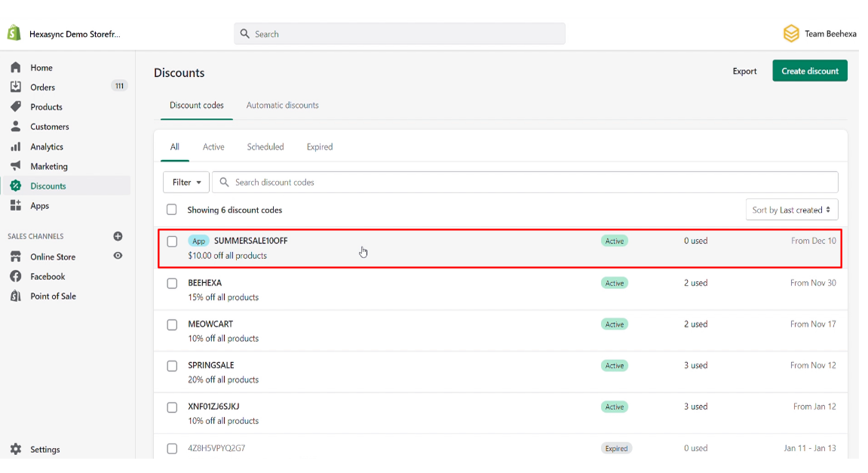The width and height of the screenshot is (868, 473).
Task: Click the Export button
Action: click(744, 71)
